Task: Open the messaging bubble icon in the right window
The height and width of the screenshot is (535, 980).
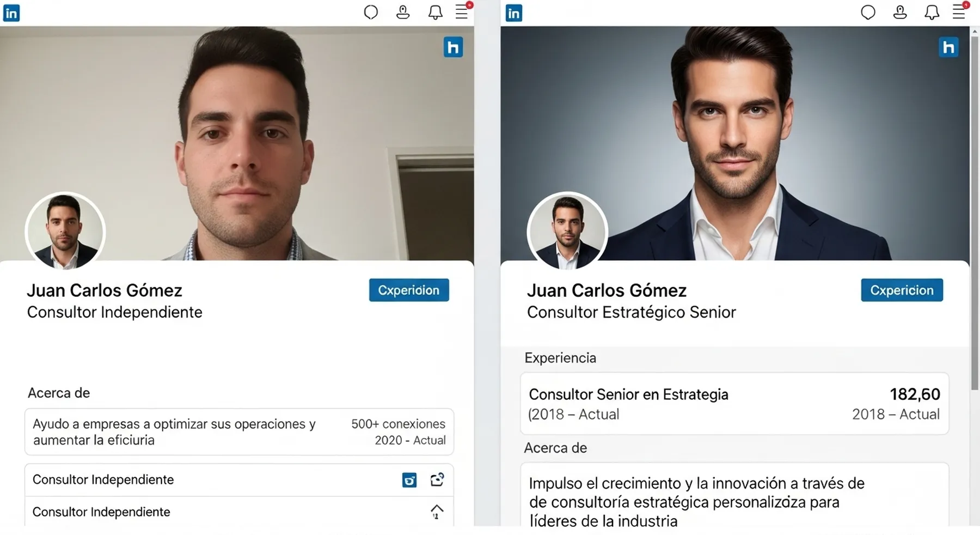Action: [868, 12]
